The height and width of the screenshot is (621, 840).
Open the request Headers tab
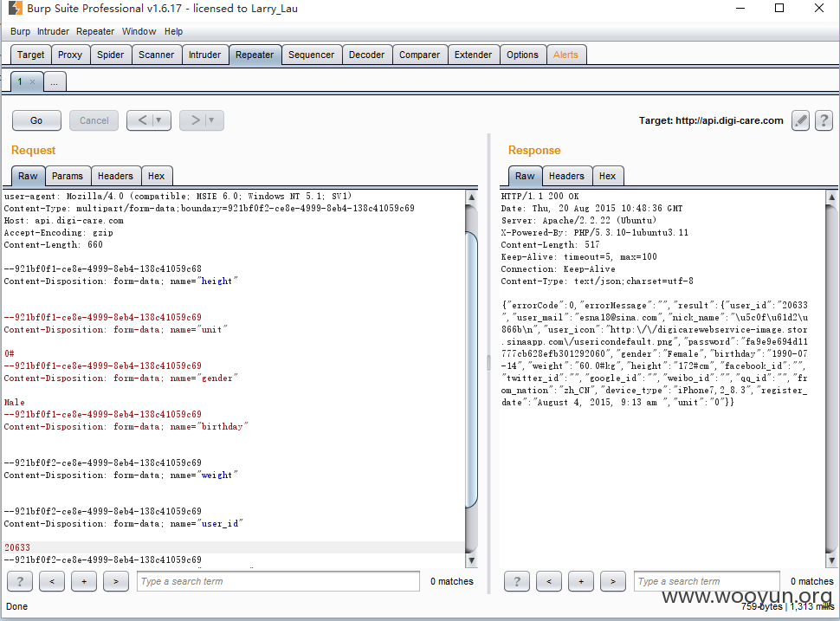115,176
